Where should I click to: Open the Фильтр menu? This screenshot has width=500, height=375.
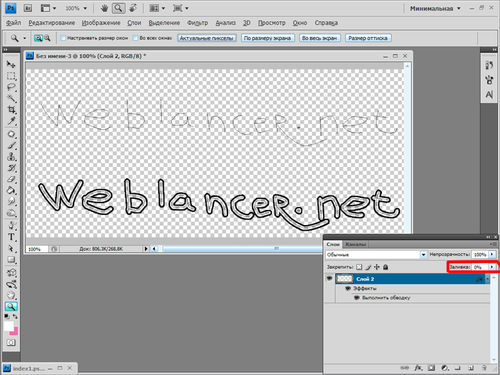197,23
